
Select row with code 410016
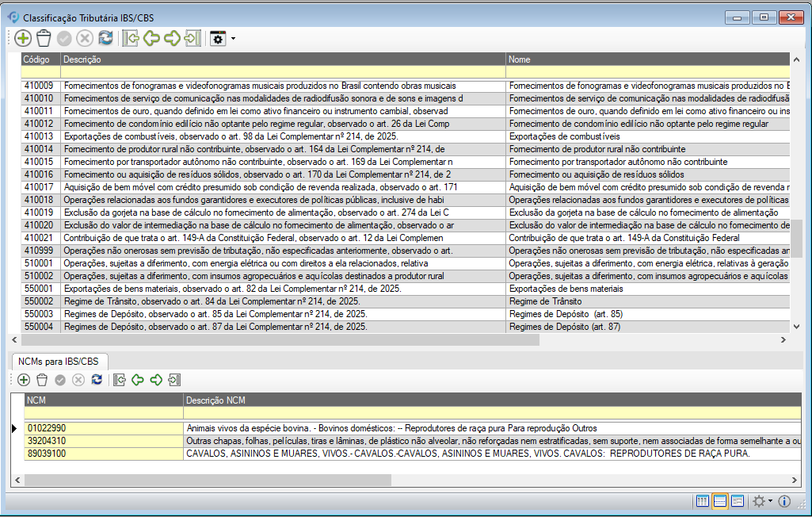[x=406, y=174]
